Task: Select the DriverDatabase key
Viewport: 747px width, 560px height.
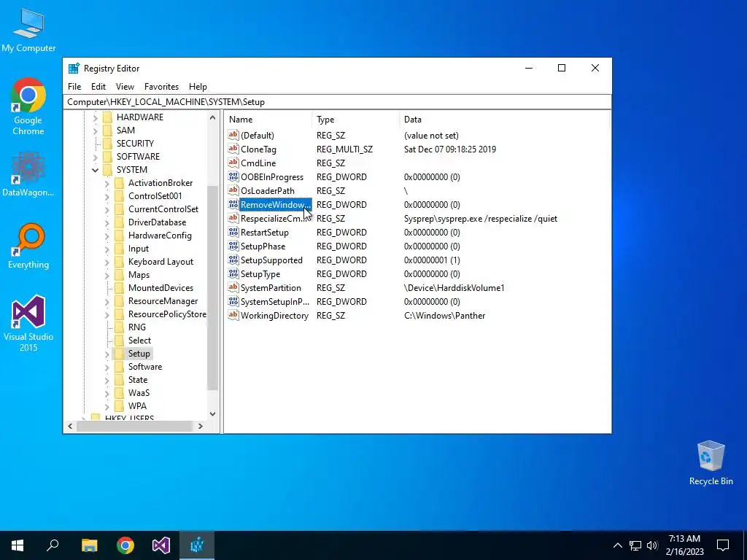Action: [x=158, y=222]
